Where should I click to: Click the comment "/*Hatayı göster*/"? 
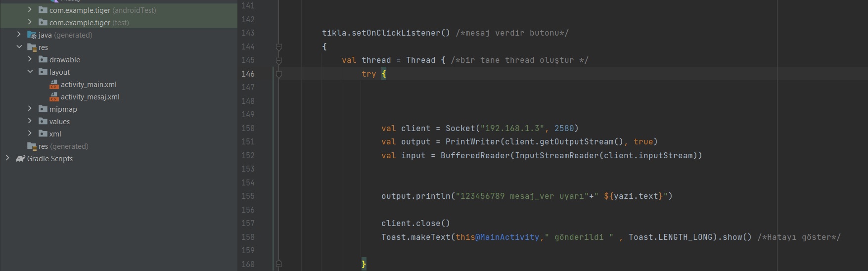pos(799,237)
